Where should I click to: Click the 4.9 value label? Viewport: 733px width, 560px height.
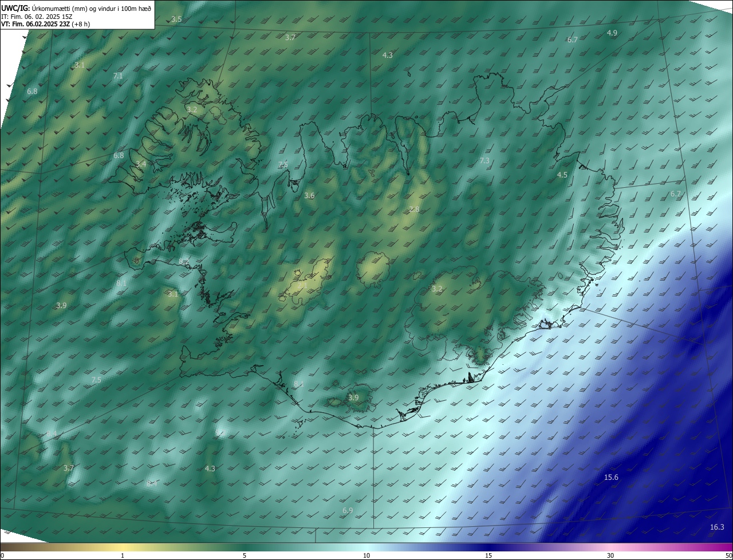(612, 33)
